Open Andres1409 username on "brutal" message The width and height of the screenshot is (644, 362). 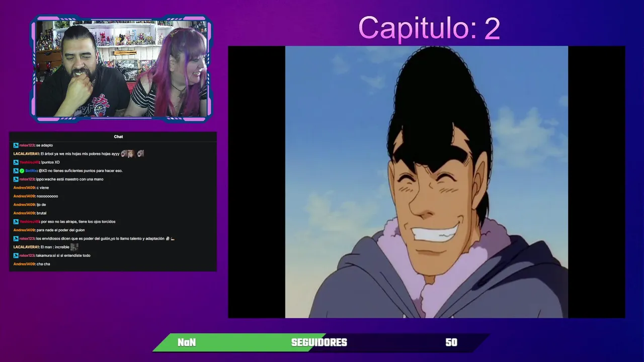(24, 213)
